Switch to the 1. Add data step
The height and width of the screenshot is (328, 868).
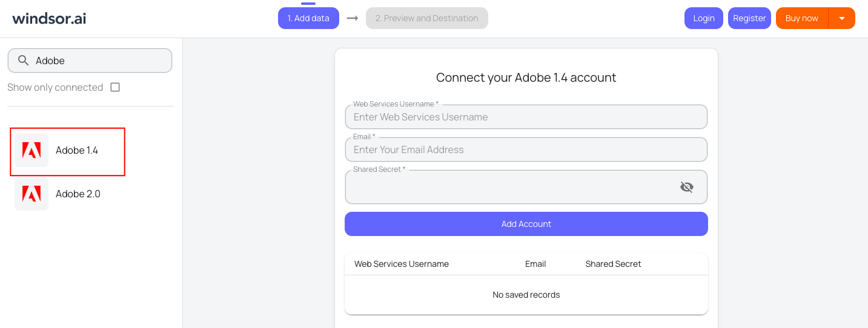click(308, 18)
